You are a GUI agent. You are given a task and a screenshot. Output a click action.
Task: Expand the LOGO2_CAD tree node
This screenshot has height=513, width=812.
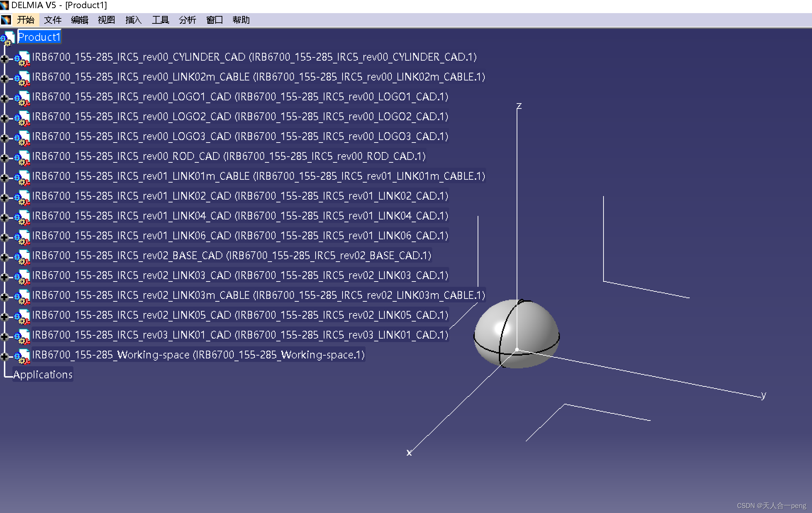click(4, 118)
